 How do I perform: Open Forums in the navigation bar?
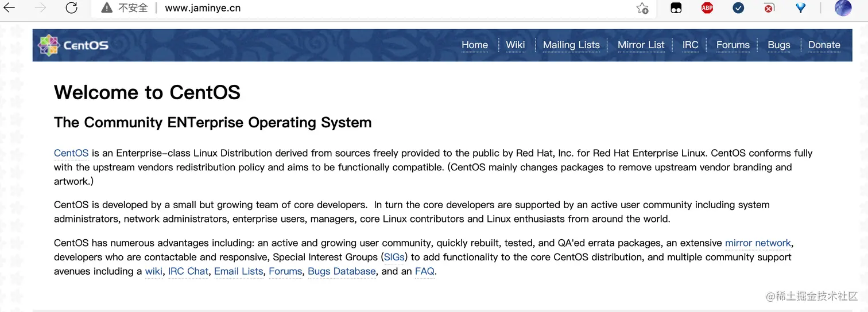[x=733, y=45]
